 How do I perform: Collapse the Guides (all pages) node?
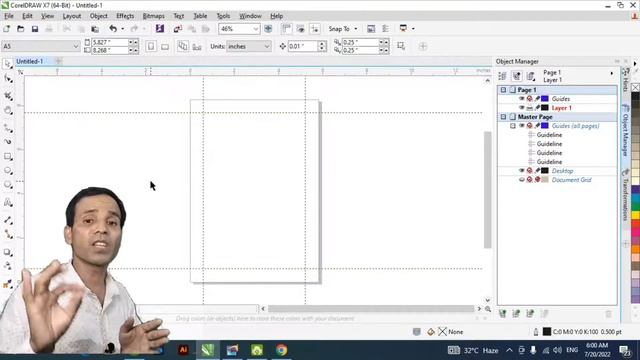click(513, 126)
